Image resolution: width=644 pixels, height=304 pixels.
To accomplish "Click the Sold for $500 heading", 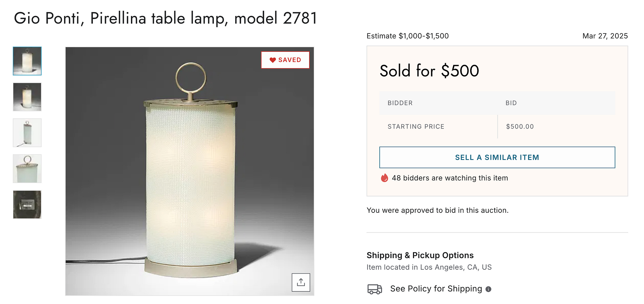I will tap(429, 71).
